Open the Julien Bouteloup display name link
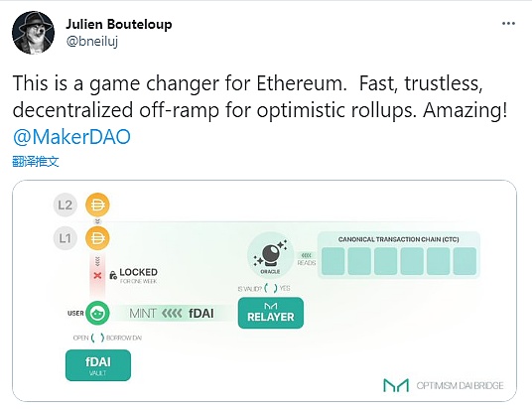532x410 pixels. 119,24
